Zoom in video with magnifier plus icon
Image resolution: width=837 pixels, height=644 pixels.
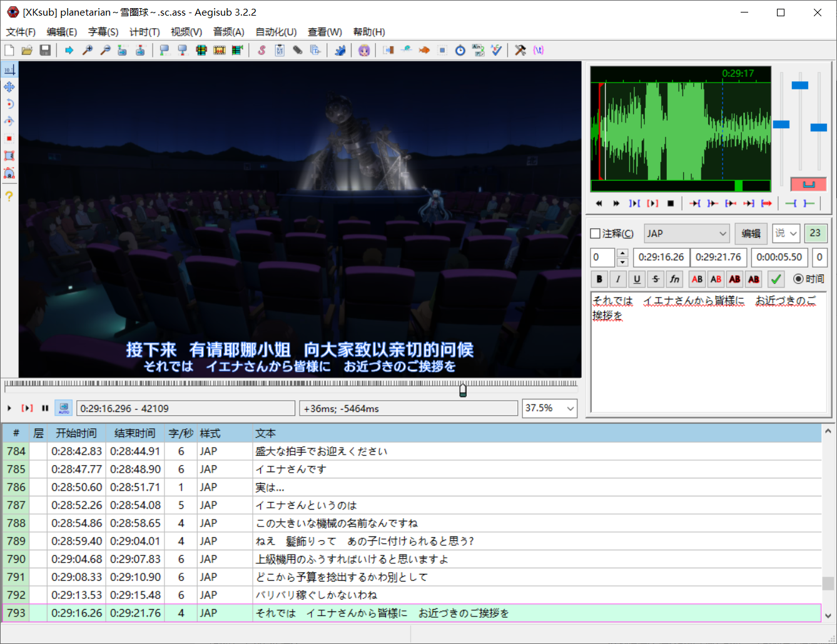coord(87,50)
